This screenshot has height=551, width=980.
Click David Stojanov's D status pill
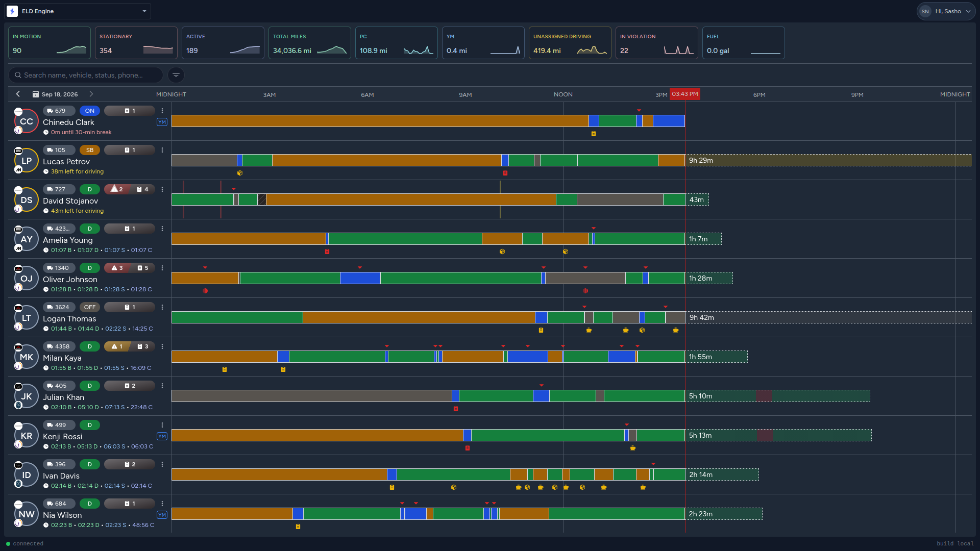tap(90, 189)
